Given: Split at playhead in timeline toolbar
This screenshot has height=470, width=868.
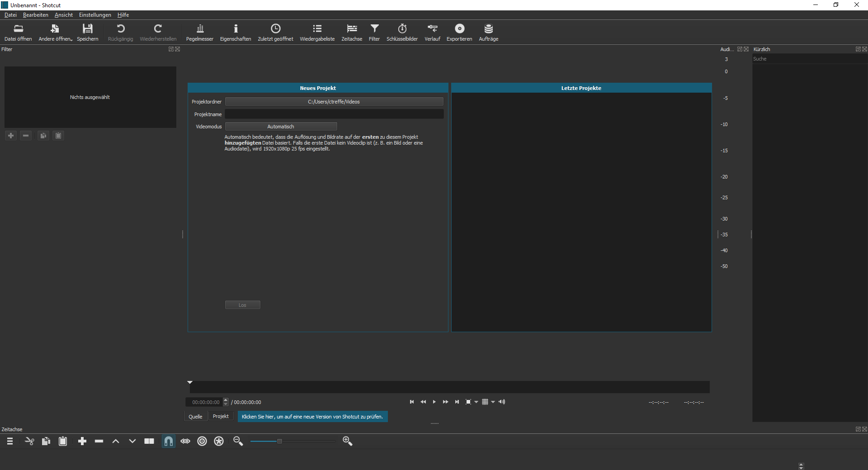Looking at the screenshot, I should click(149, 441).
